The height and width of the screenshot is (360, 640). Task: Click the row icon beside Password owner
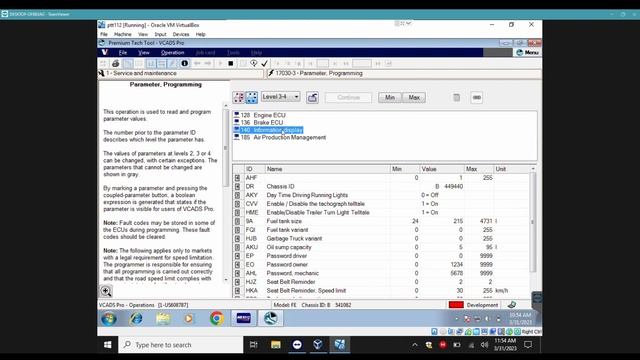(x=238, y=264)
